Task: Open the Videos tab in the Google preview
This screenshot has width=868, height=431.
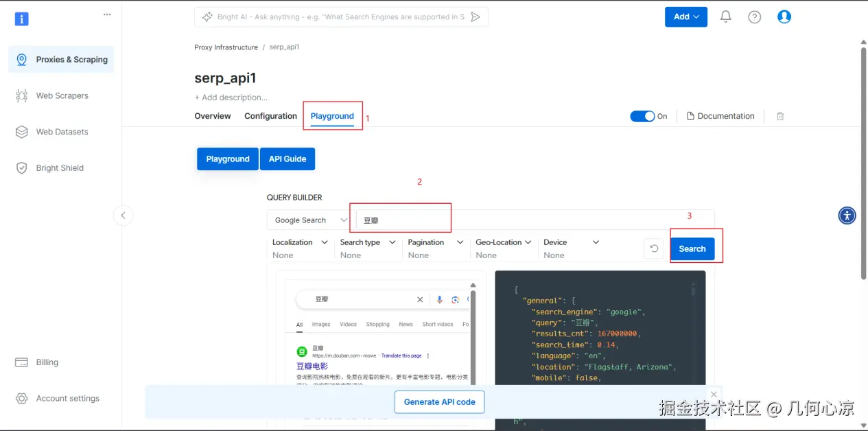Action: tap(348, 324)
